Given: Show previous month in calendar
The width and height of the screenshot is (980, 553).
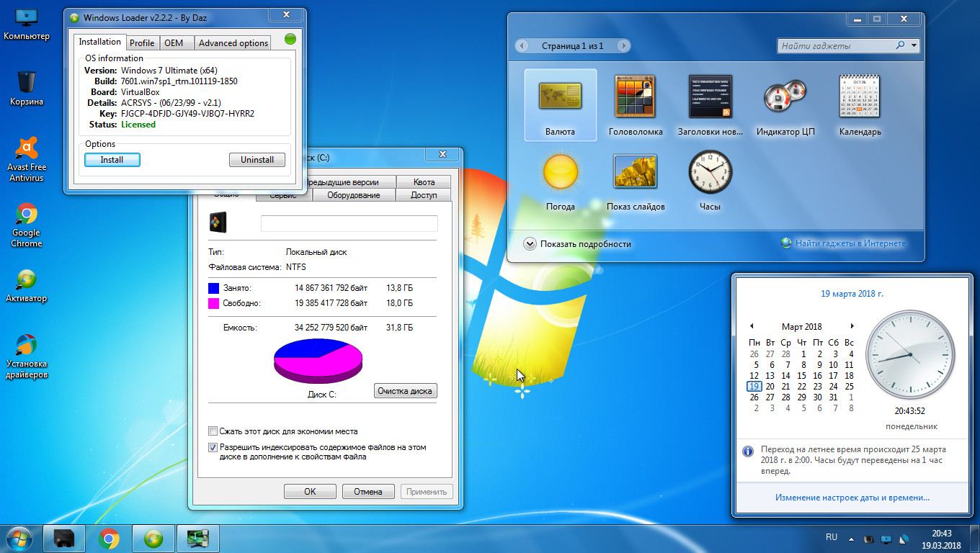Looking at the screenshot, I should [x=752, y=326].
